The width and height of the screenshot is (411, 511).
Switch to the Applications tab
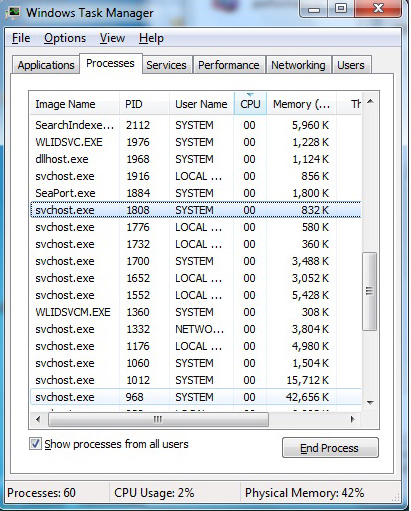click(46, 65)
